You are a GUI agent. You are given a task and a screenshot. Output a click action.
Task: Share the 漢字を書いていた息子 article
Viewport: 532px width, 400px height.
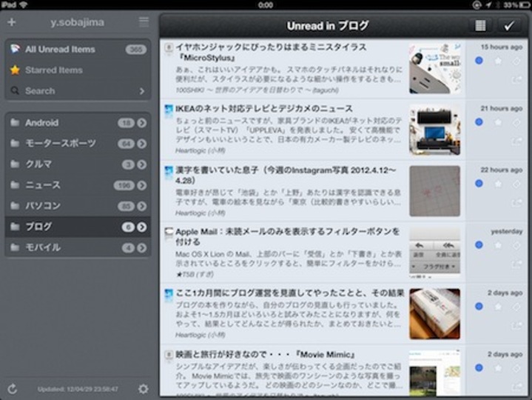pyautogui.click(x=516, y=203)
